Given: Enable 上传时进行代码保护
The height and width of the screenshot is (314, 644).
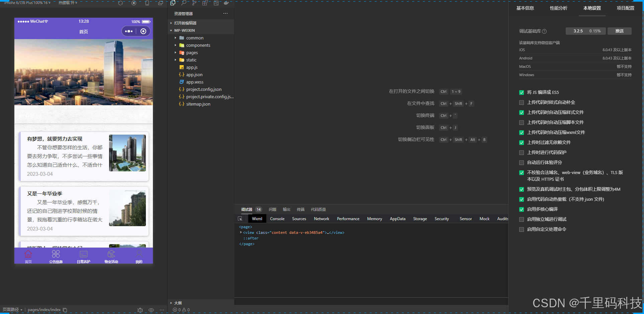Looking at the screenshot, I should (522, 153).
